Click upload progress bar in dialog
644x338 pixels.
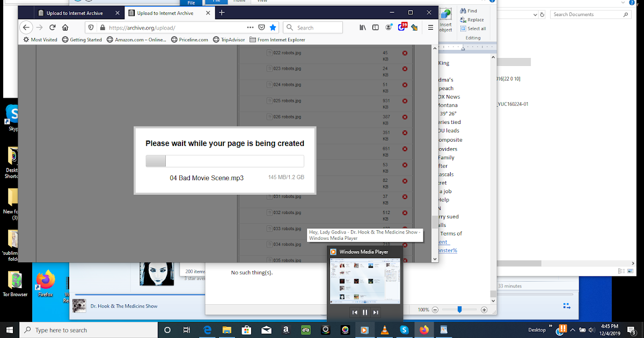coord(225,161)
